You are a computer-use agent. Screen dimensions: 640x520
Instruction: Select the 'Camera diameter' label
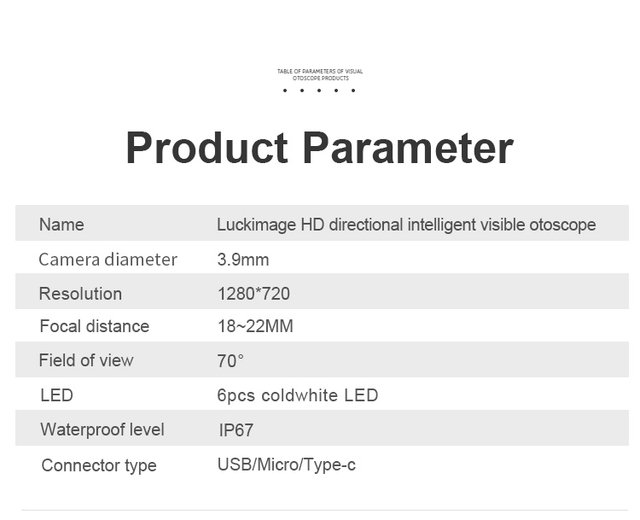108,260
